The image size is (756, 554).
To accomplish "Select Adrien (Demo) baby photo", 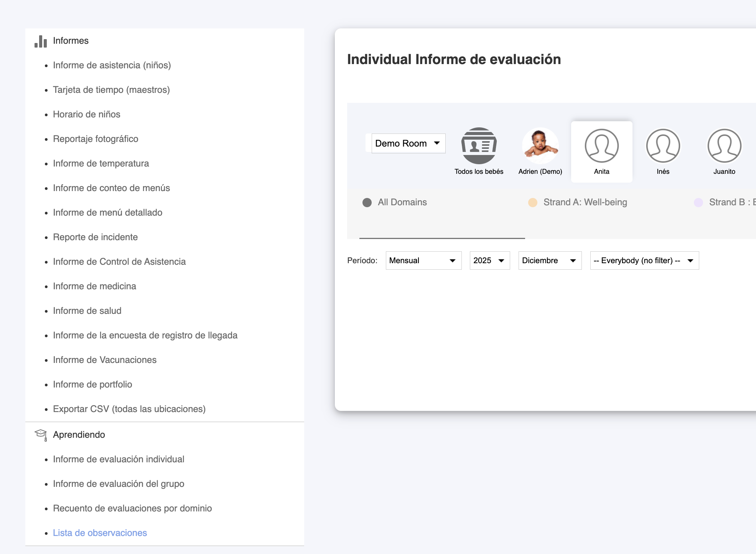I will click(540, 146).
